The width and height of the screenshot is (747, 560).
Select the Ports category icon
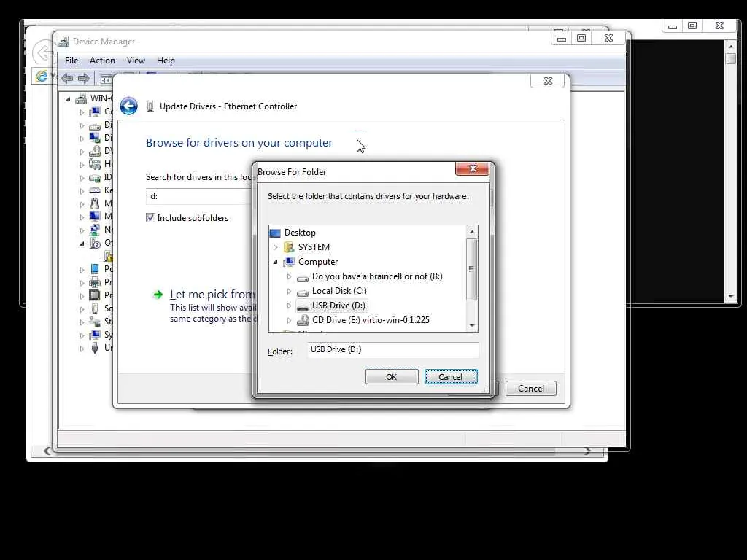coord(95,269)
